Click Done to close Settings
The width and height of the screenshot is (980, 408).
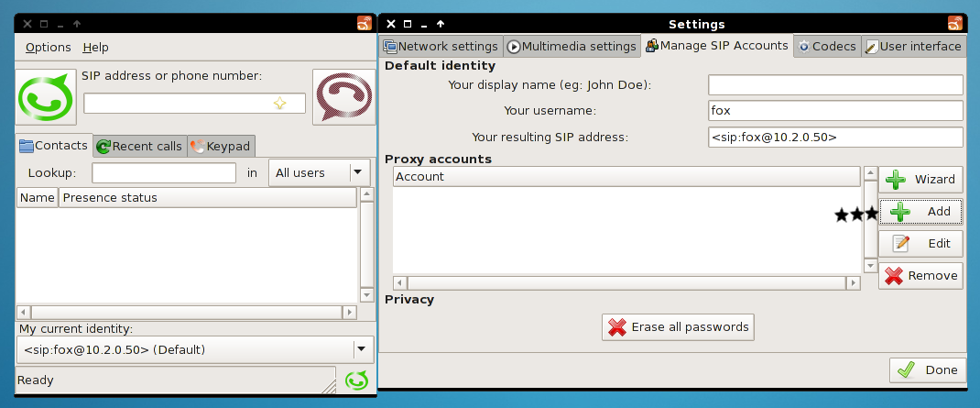pos(927,370)
